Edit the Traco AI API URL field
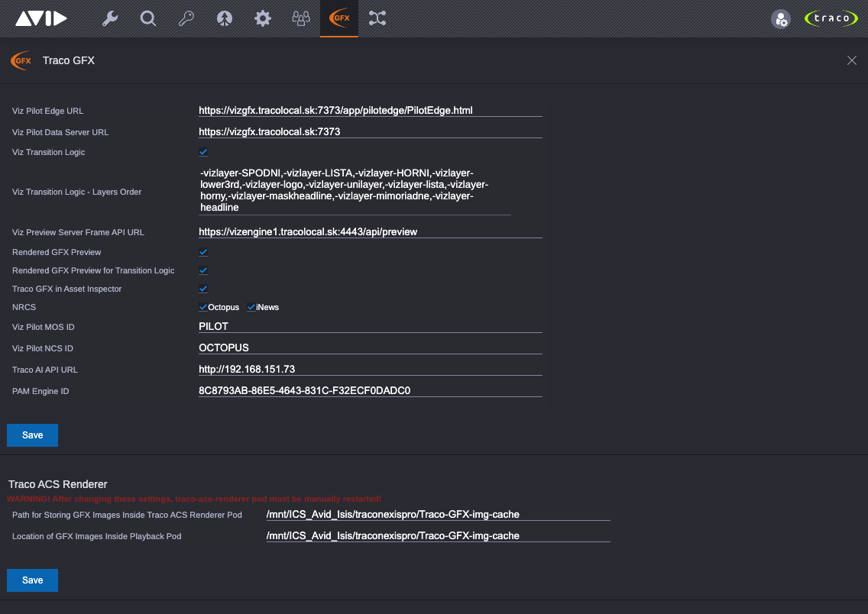The image size is (868, 614). pyautogui.click(x=371, y=369)
